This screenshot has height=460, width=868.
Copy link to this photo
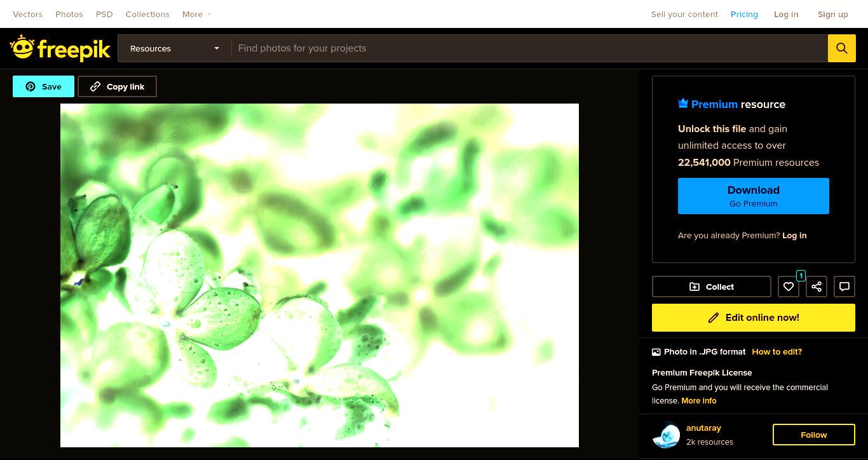point(117,86)
